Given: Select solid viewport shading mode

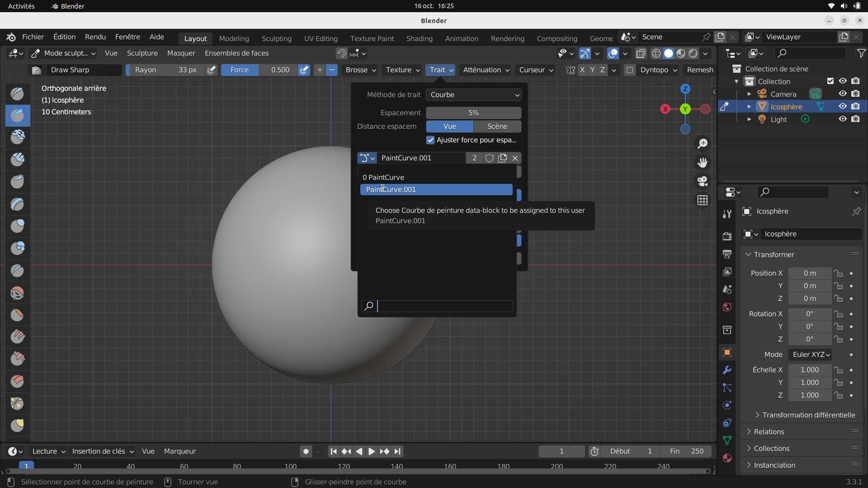Looking at the screenshot, I should (669, 53).
